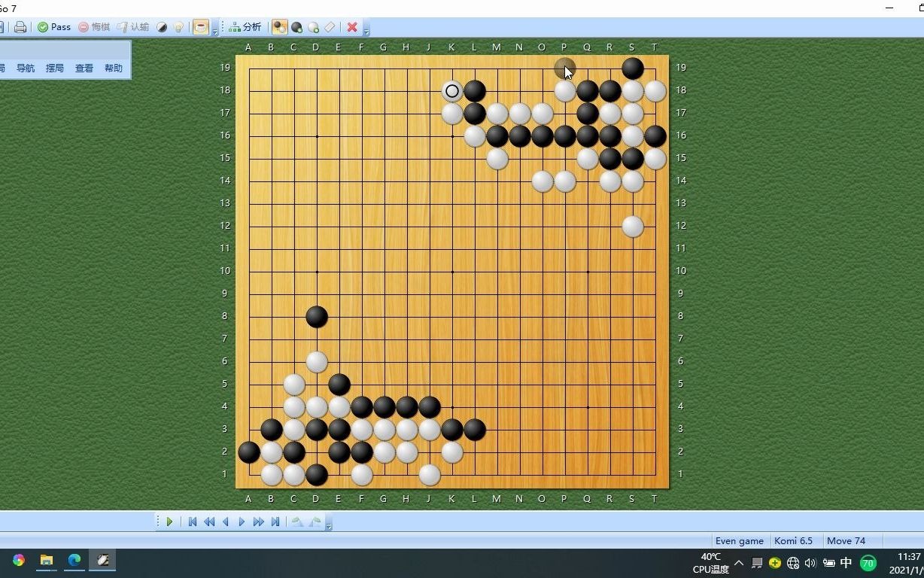
Task: Click the volume speaker tray icon
Action: tap(810, 562)
